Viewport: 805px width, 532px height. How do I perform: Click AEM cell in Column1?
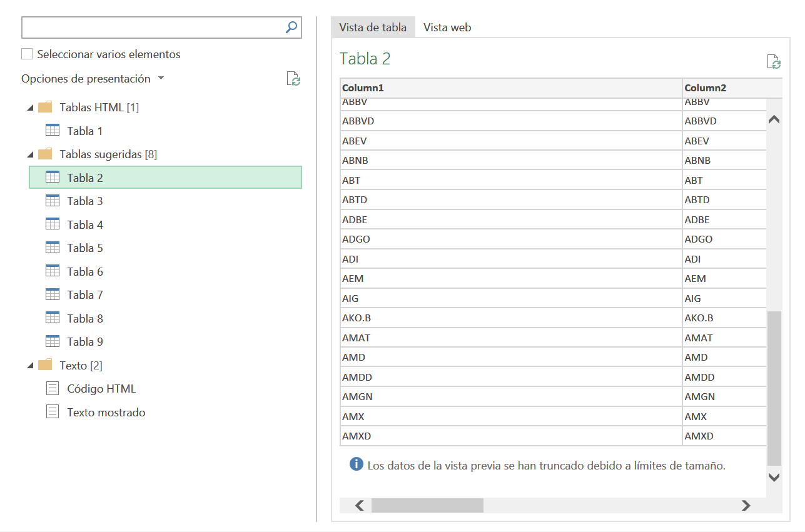click(511, 278)
